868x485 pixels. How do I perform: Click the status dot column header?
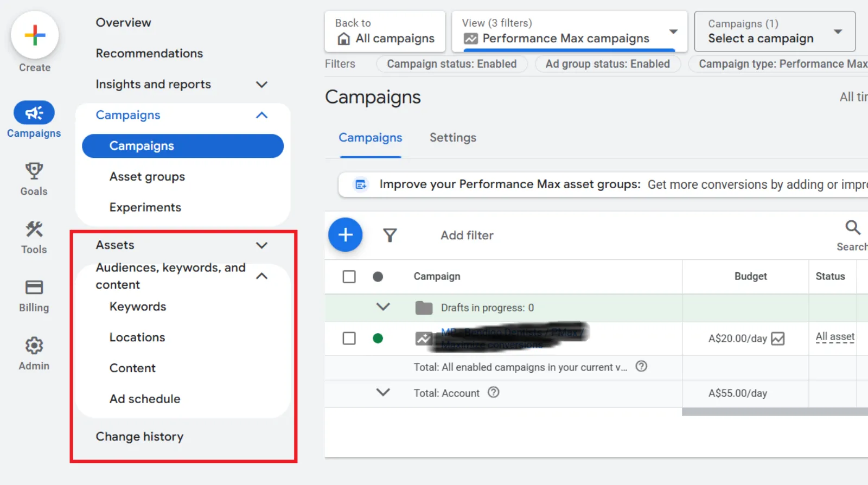(378, 277)
